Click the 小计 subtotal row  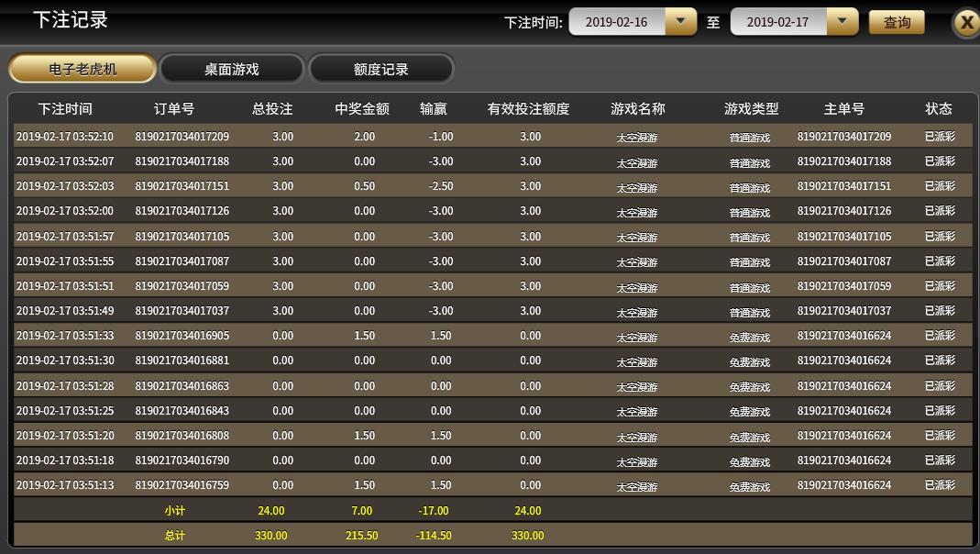tap(492, 510)
